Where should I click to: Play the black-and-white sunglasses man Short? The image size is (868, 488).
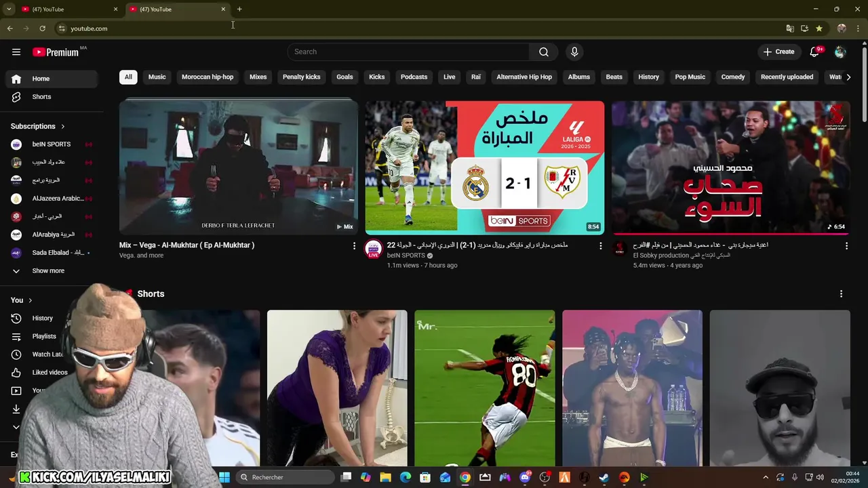pos(780,388)
